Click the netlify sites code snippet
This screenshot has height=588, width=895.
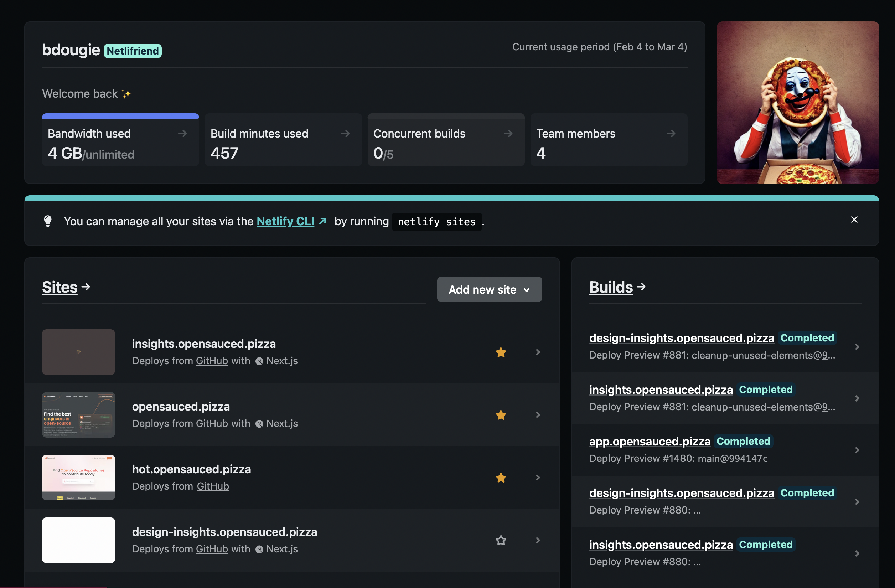click(436, 222)
